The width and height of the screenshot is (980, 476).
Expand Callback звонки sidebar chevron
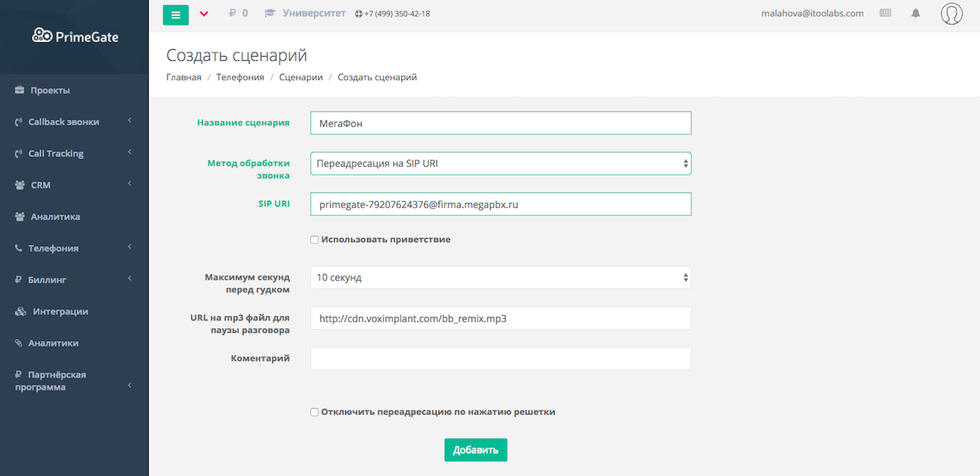tap(130, 121)
